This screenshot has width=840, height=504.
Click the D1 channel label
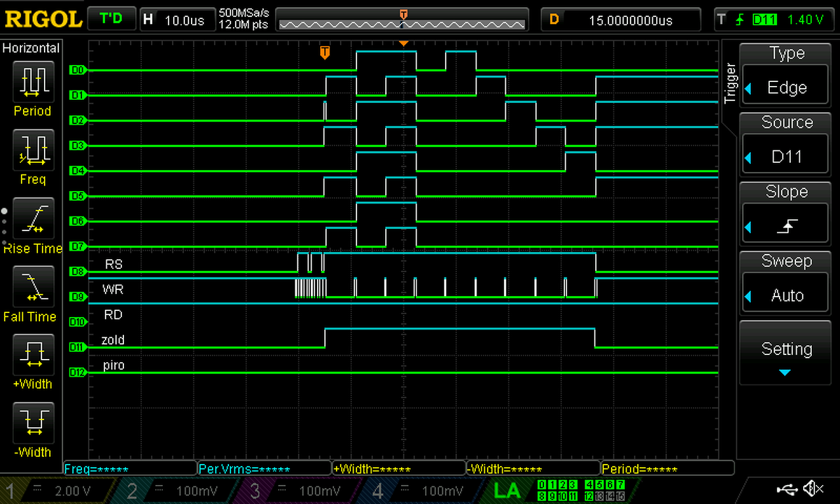(x=77, y=95)
